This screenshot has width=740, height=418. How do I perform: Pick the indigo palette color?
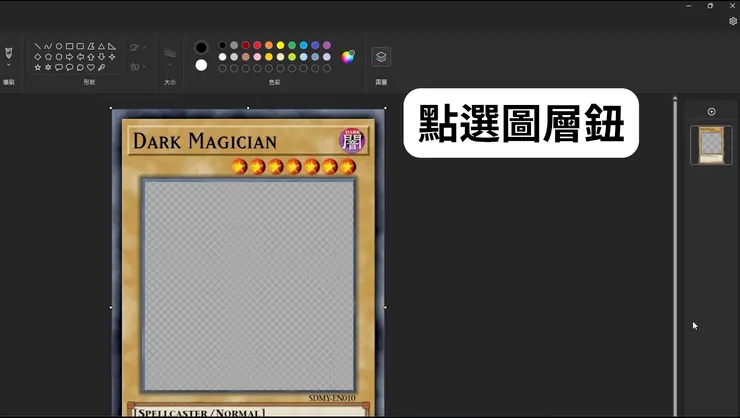click(x=315, y=45)
